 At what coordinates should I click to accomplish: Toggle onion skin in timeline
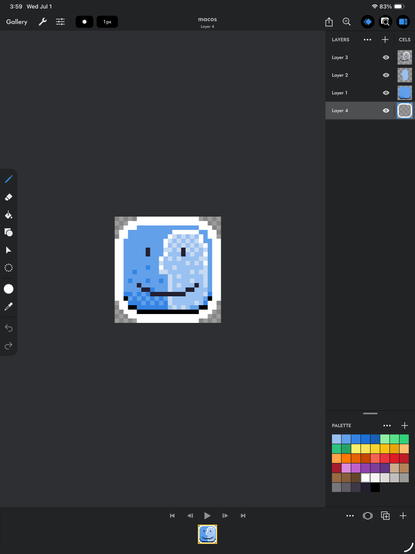(368, 516)
